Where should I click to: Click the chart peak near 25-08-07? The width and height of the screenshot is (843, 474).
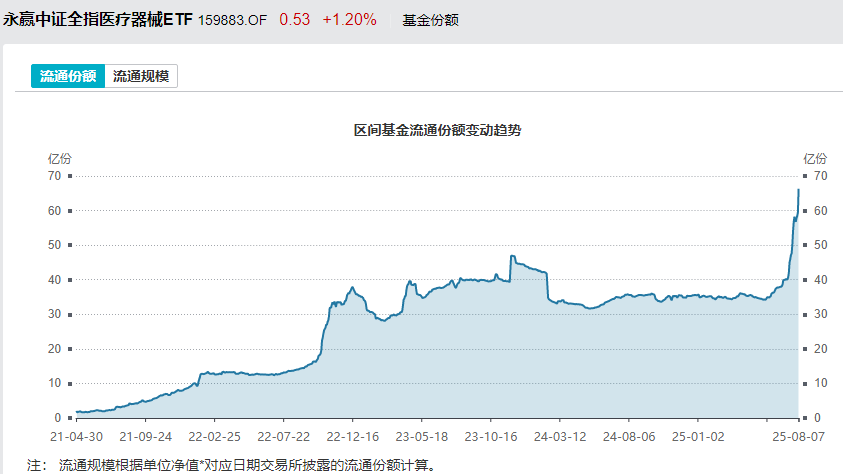[798, 190]
